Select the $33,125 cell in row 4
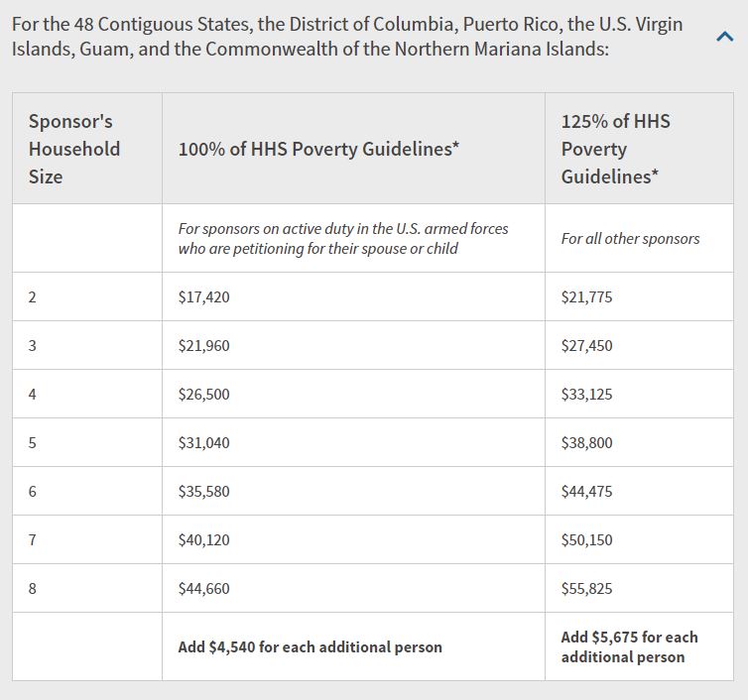Viewport: 748px width, 700px height. point(639,395)
